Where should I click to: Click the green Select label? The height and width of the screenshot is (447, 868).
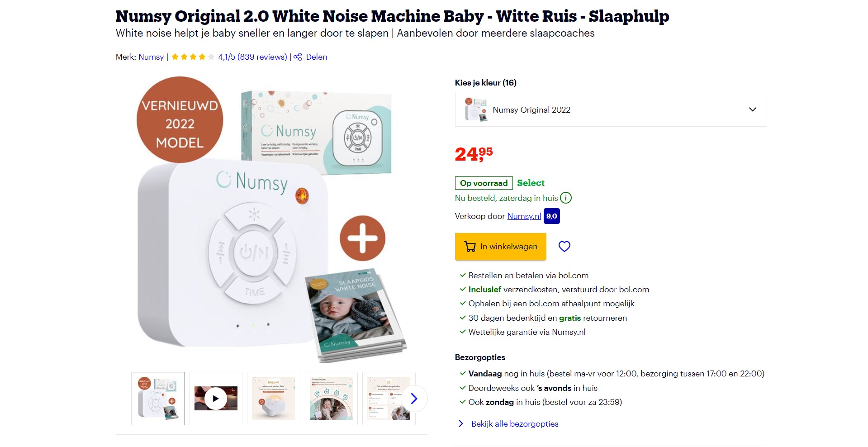coord(531,183)
